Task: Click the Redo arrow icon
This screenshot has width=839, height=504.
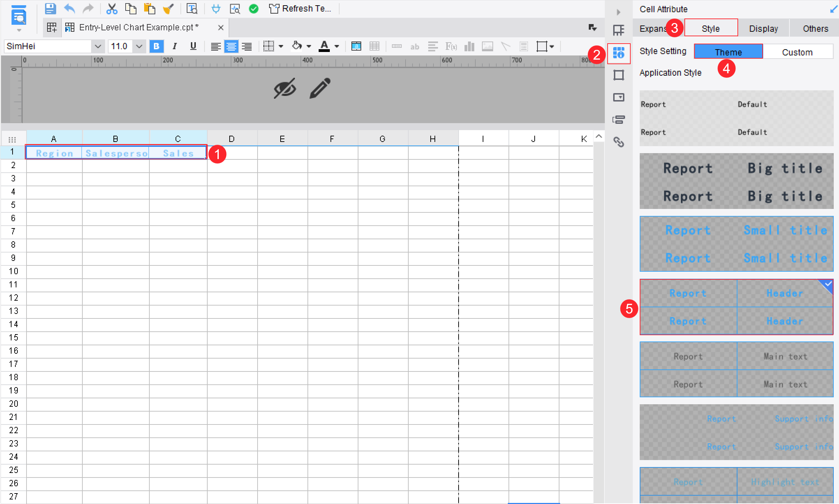Action: pyautogui.click(x=88, y=9)
